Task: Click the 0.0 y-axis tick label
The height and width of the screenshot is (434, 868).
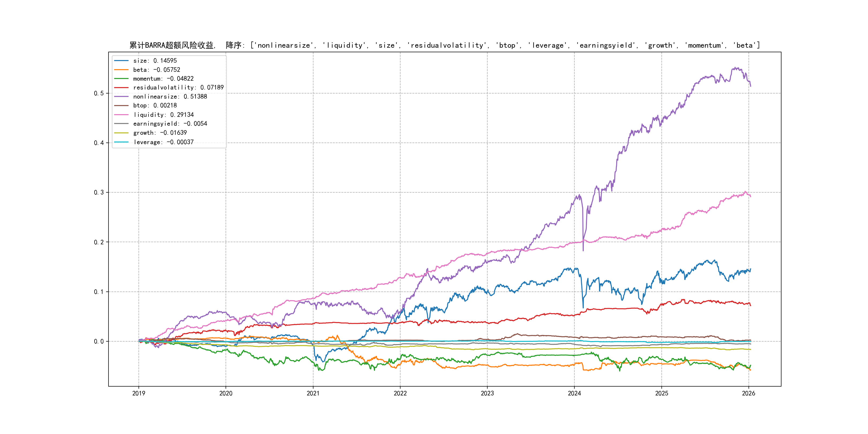Action: [x=99, y=341]
